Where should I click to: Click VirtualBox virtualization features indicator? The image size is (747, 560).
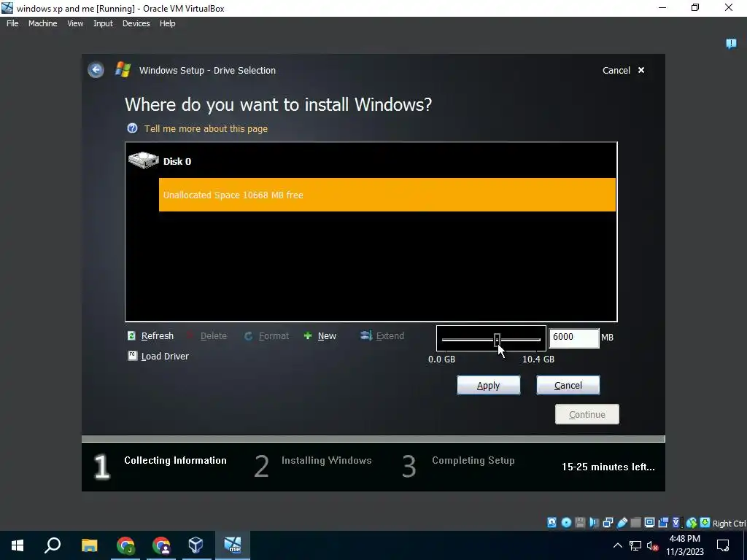677,522
